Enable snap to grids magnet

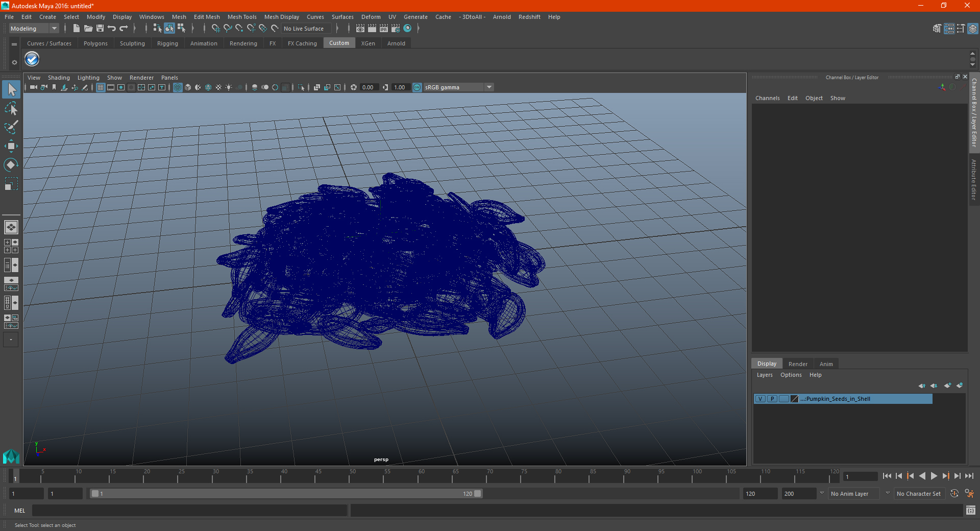click(x=215, y=29)
